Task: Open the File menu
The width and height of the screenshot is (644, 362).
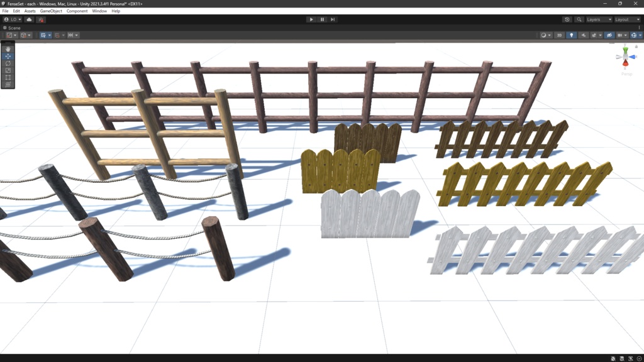Action: tap(5, 11)
